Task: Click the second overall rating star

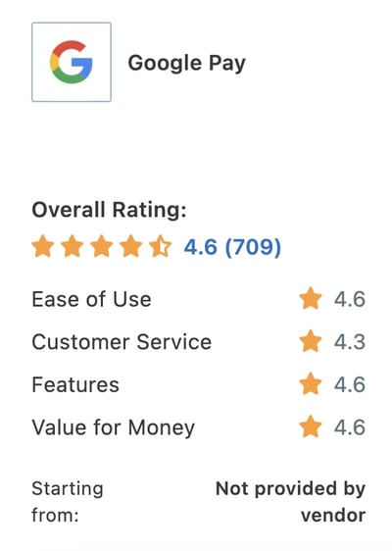Action: (72, 246)
